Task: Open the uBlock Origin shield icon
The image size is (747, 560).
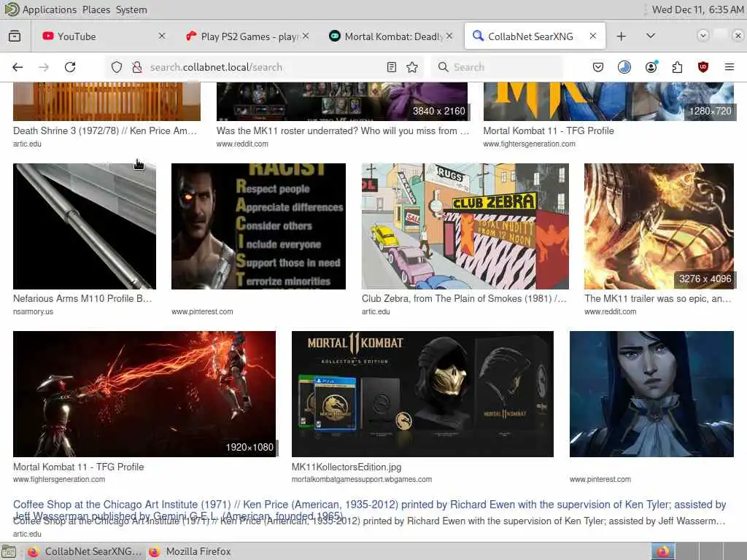Action: [x=703, y=67]
